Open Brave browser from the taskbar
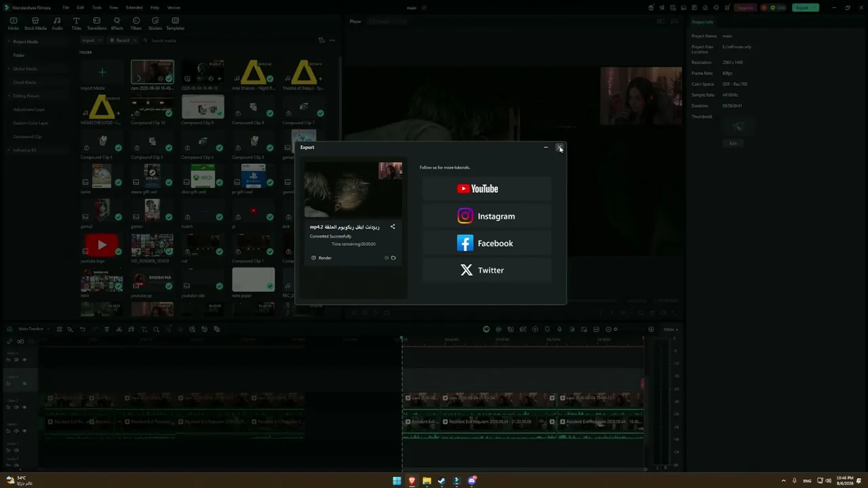868x488 pixels. pos(412,481)
